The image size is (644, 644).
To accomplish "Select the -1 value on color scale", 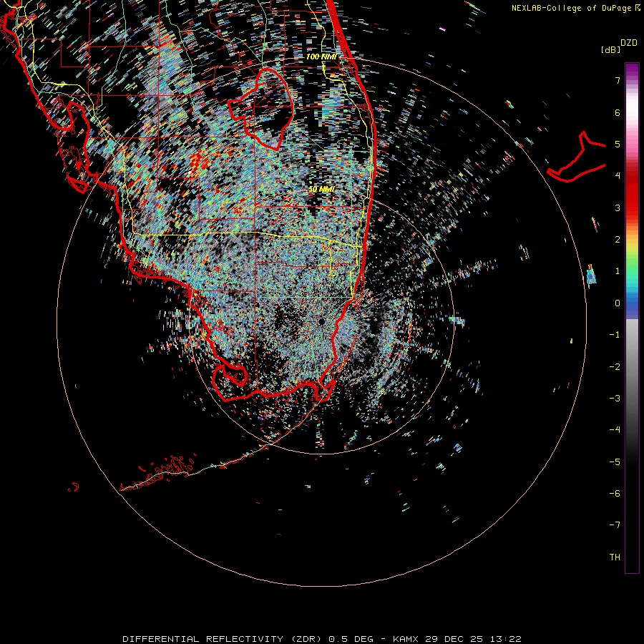I will click(x=615, y=335).
